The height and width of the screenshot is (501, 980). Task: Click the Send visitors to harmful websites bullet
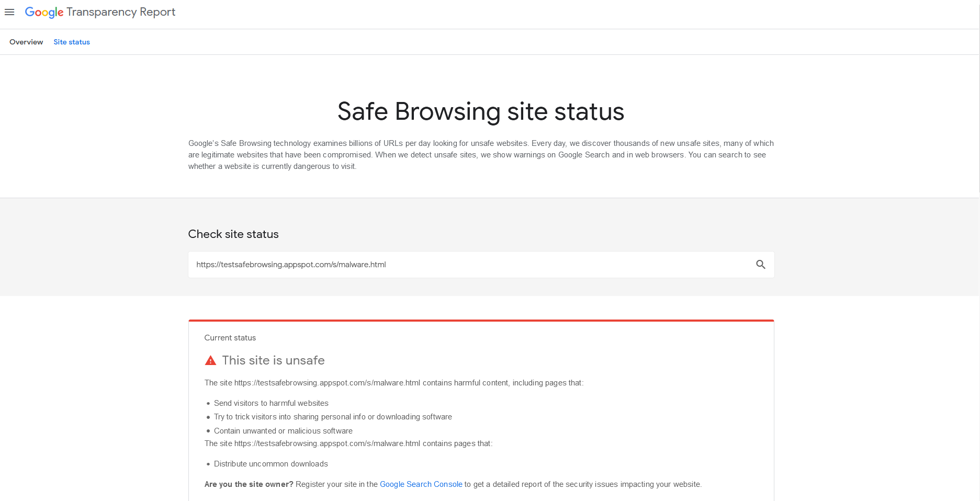point(271,403)
